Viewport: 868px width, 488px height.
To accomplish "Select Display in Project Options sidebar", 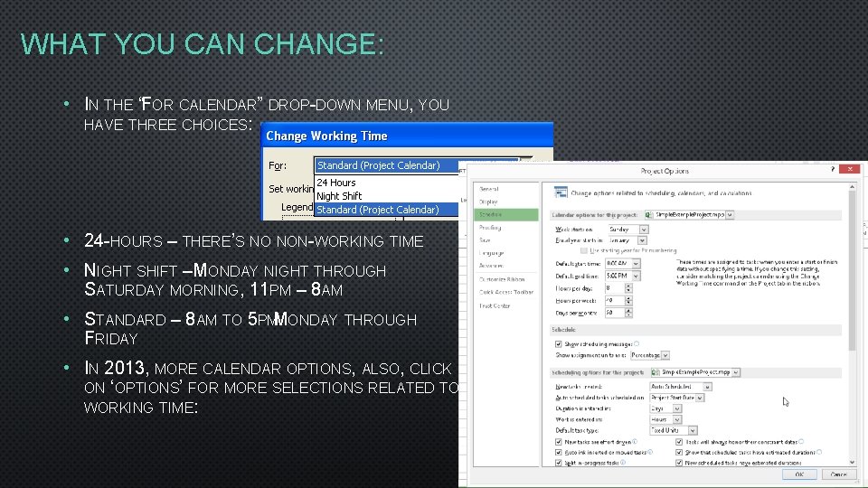I will click(506, 202).
